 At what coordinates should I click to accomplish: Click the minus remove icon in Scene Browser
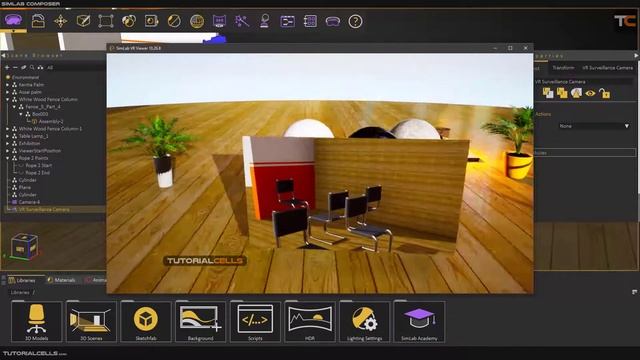coord(15,67)
